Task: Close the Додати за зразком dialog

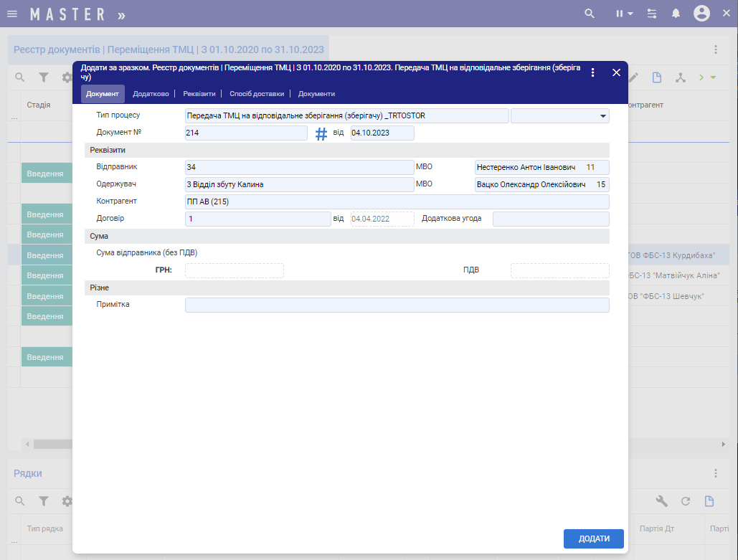Action: [616, 72]
